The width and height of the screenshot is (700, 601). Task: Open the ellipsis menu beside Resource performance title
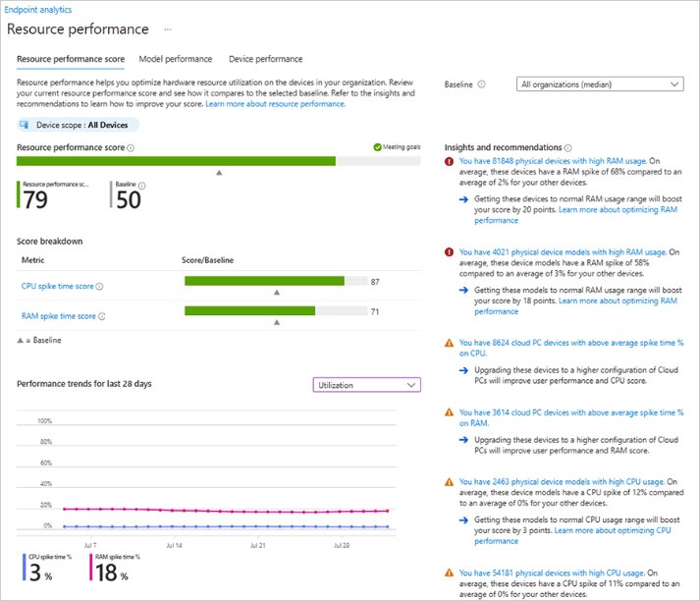point(167,29)
